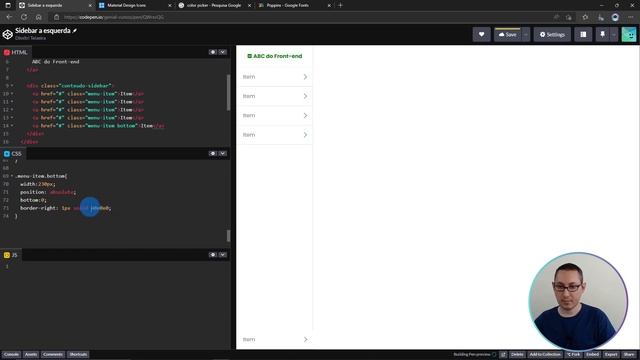Click 'conteudo-sidebar' div line in HTML editor

[69, 86]
